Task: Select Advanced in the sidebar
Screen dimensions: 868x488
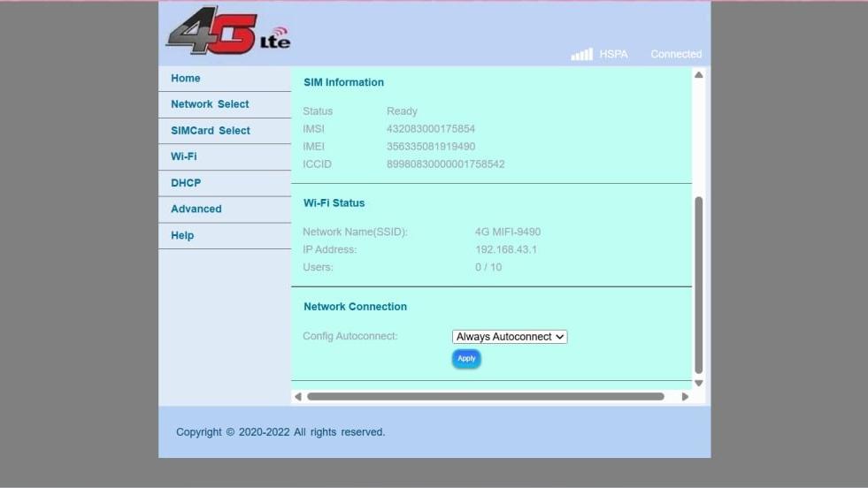Action: (196, 210)
